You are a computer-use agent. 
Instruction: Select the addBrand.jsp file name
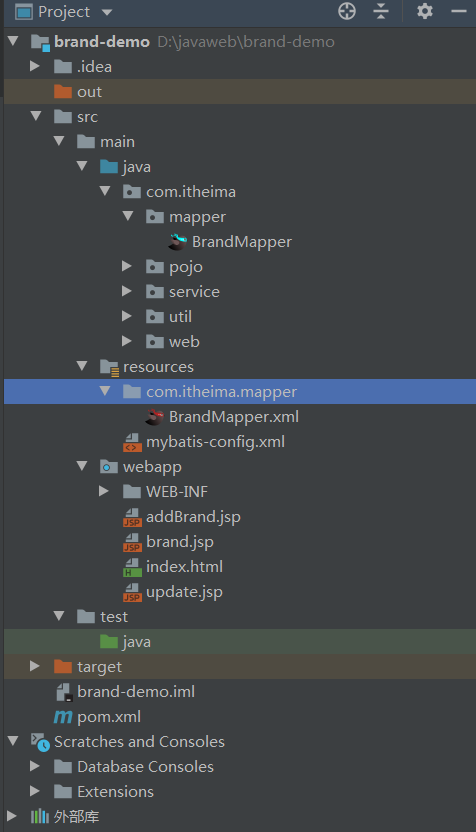click(193, 517)
